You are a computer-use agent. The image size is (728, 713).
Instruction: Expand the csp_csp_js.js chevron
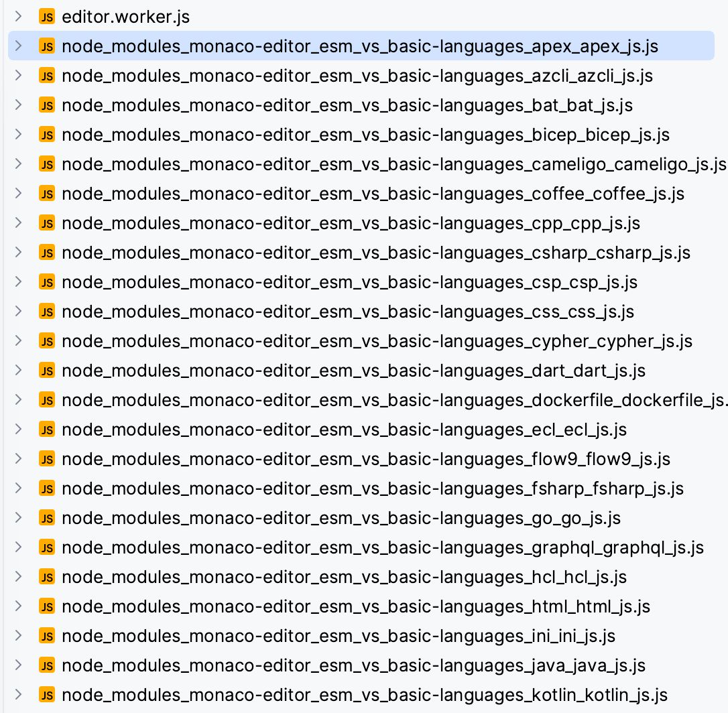(19, 281)
